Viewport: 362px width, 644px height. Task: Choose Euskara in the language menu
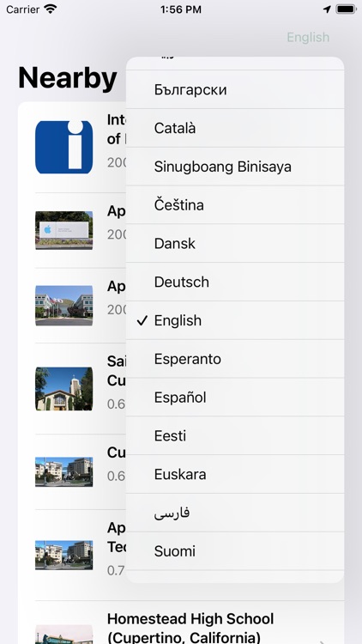[x=235, y=474]
